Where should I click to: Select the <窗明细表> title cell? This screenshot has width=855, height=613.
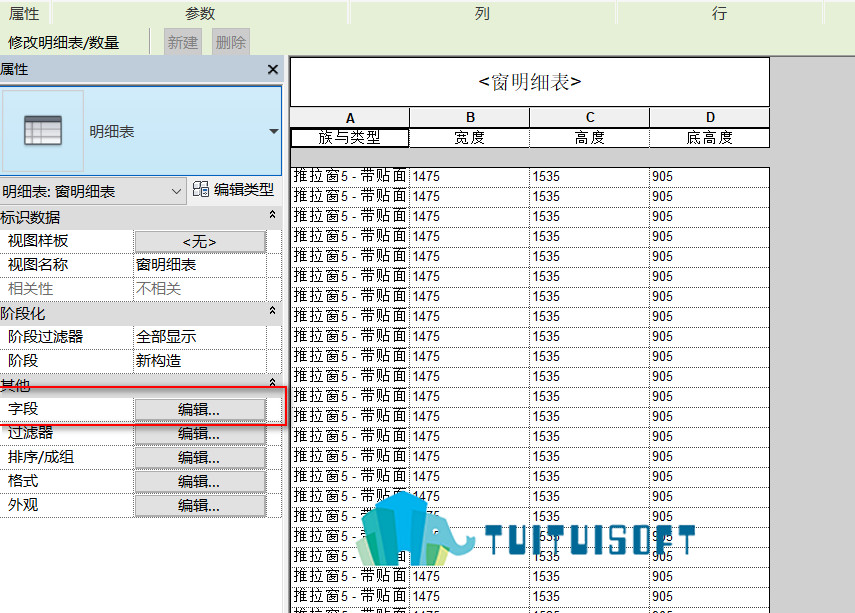tap(529, 82)
